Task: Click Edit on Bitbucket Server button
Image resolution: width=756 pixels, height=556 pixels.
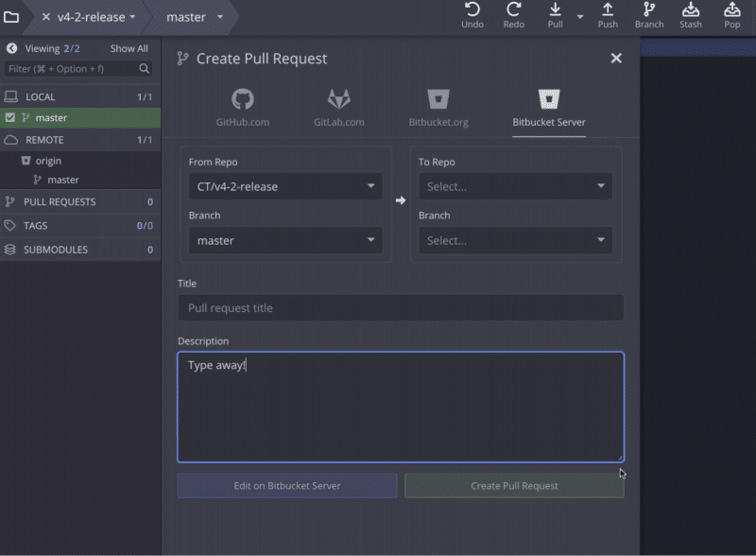Action: click(x=287, y=485)
